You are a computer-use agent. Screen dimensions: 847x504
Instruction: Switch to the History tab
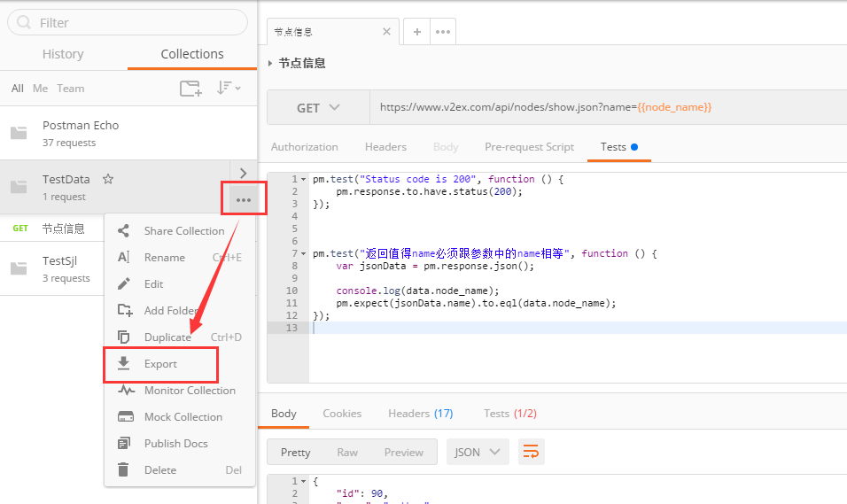(x=63, y=54)
